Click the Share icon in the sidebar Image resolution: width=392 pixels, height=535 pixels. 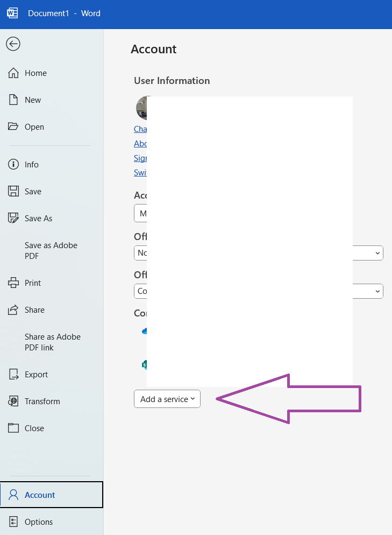(x=13, y=309)
